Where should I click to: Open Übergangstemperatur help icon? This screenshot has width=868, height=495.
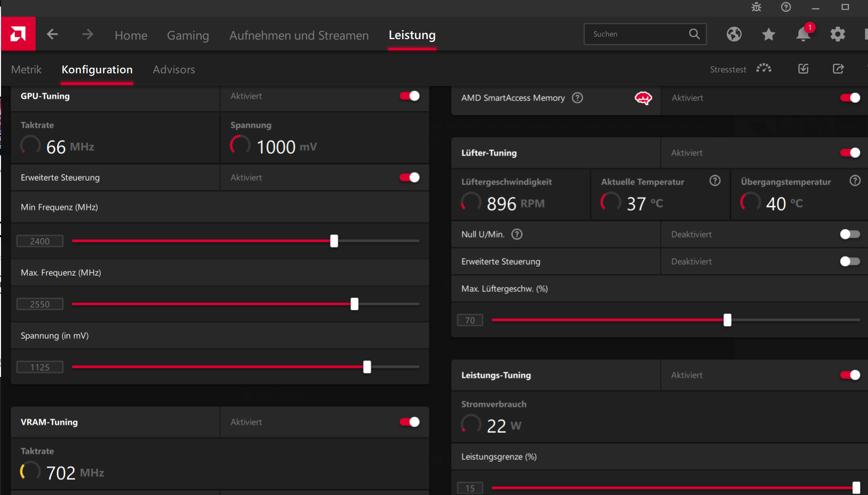click(x=855, y=181)
